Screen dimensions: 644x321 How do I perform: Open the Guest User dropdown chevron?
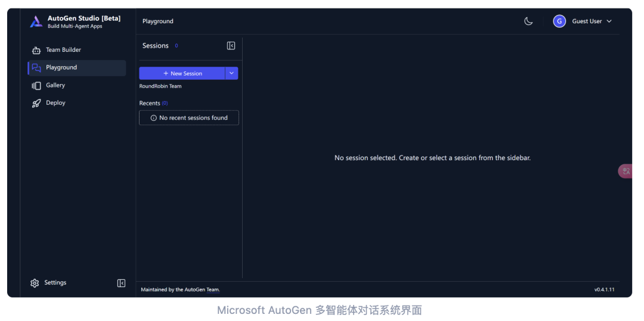click(609, 21)
